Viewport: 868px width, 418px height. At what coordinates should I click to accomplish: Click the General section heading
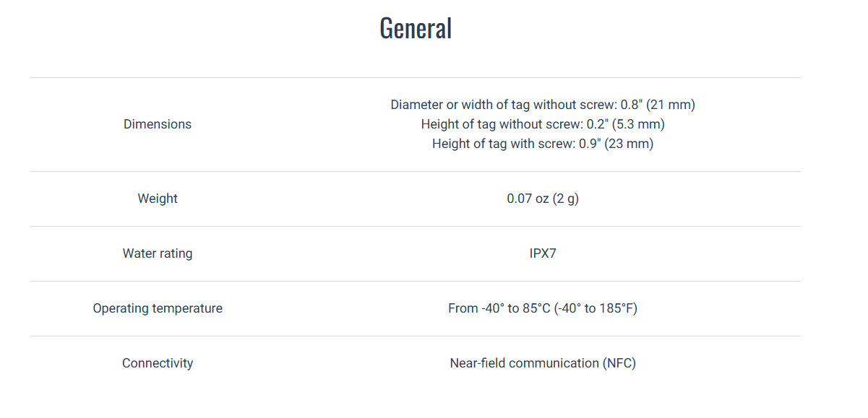[416, 28]
